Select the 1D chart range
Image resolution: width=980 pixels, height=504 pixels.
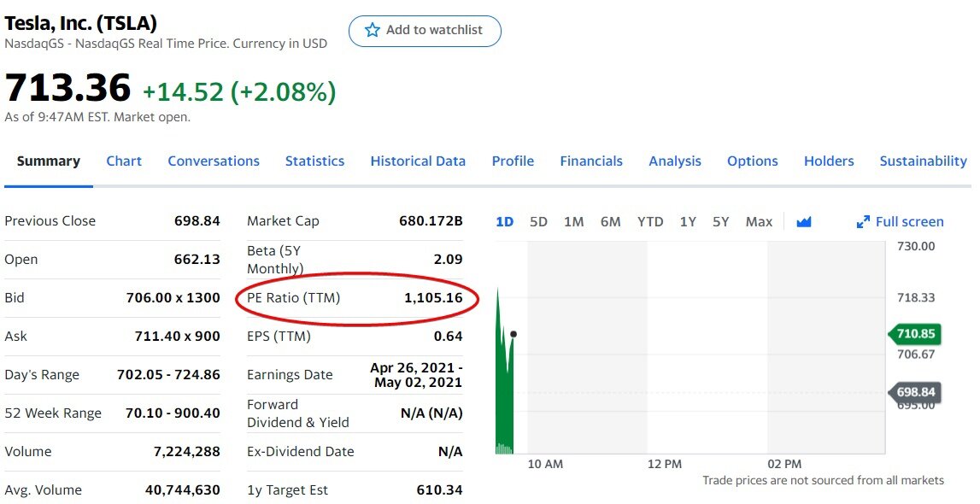click(504, 222)
